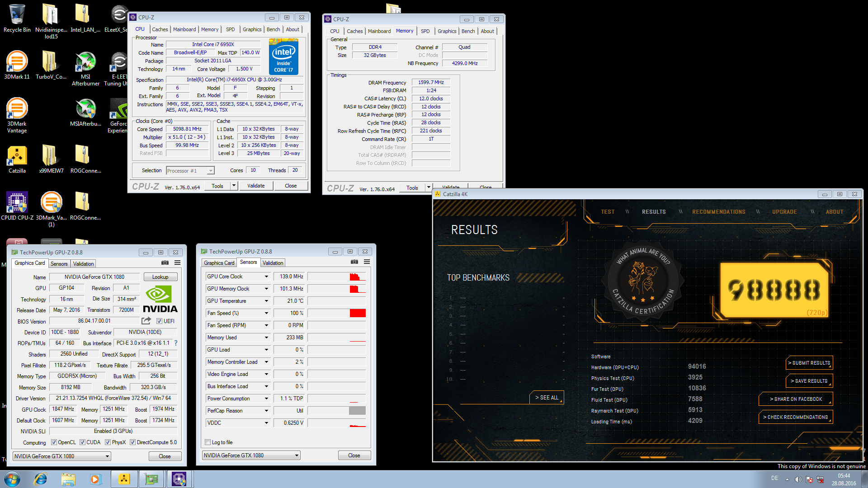This screenshot has width=868, height=488.
Task: Toggle the PhysX checkbox in GPU-Z
Action: click(108, 442)
